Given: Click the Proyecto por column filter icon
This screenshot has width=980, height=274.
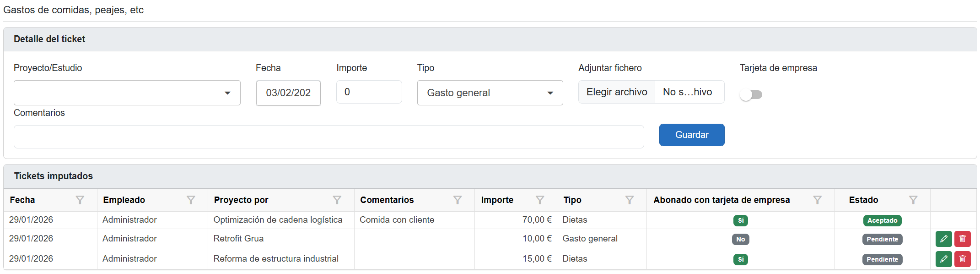Looking at the screenshot, I should click(x=337, y=200).
